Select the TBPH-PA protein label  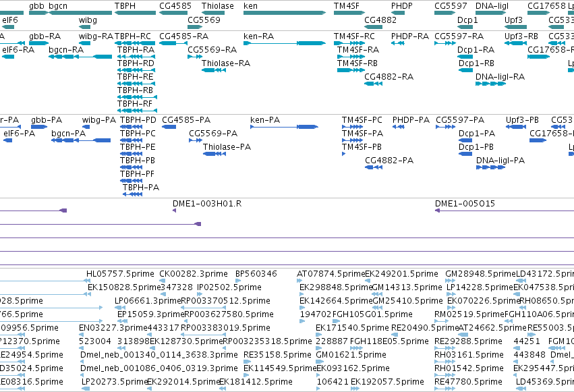[x=141, y=188]
